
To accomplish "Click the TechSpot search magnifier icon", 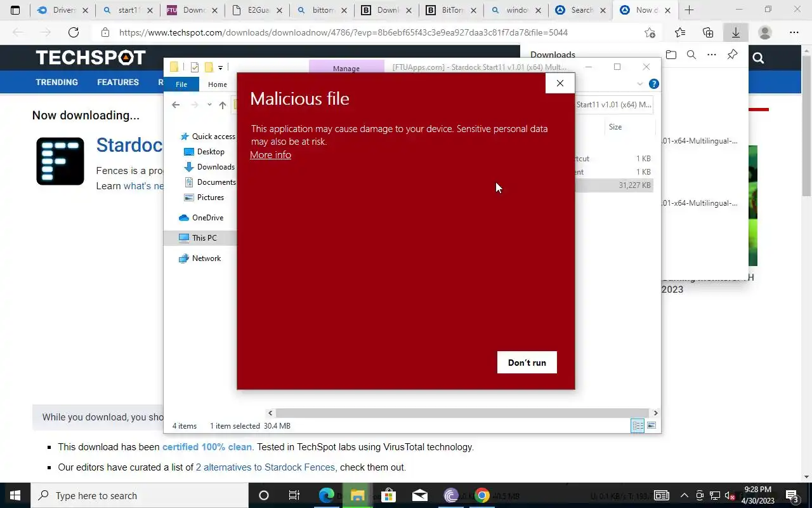I will [758, 58].
